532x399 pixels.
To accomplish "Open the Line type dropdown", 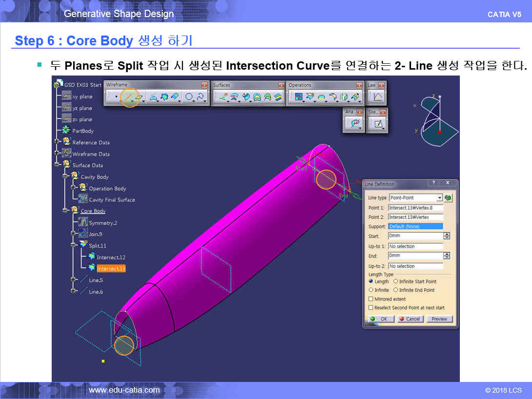I will pos(439,198).
